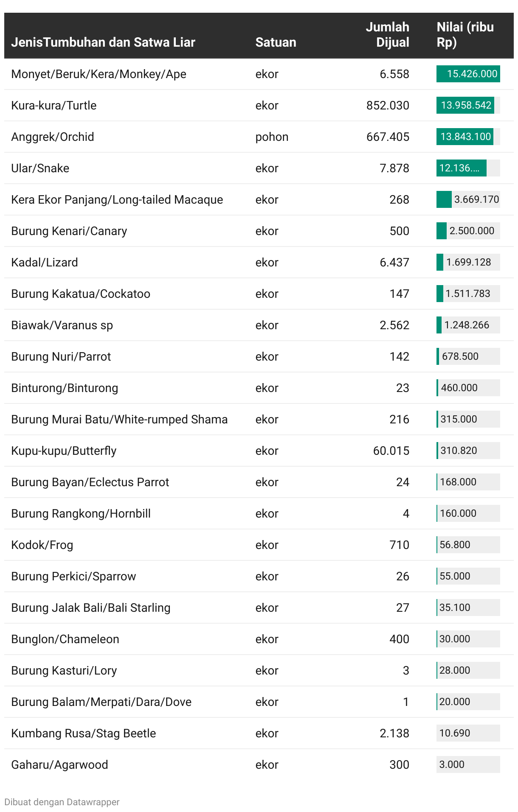Open the 'Dibuat dengan Datawrapper' footer link
Image resolution: width=518 pixels, height=812 pixels.
click(62, 802)
